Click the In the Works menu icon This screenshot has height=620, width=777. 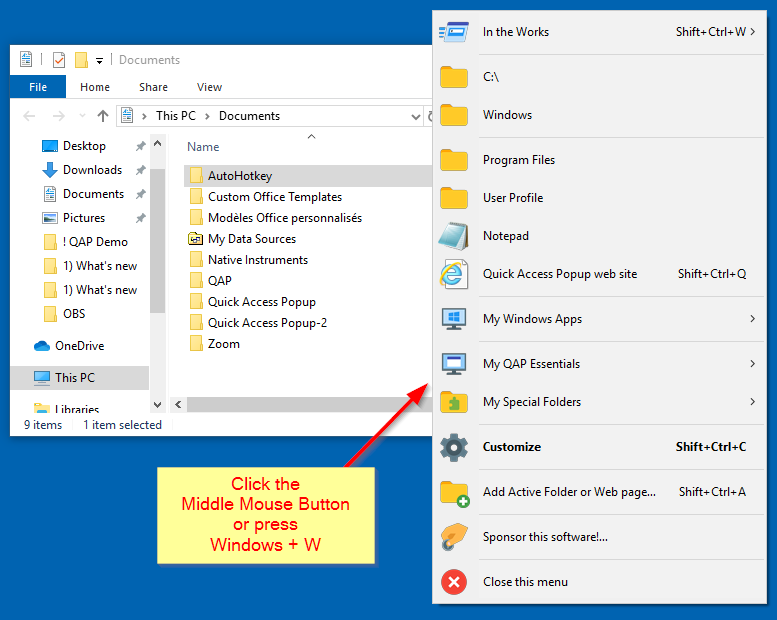pyautogui.click(x=453, y=32)
